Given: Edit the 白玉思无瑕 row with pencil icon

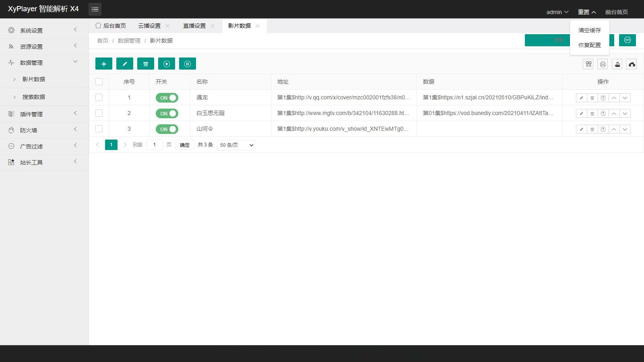Looking at the screenshot, I should (581, 113).
